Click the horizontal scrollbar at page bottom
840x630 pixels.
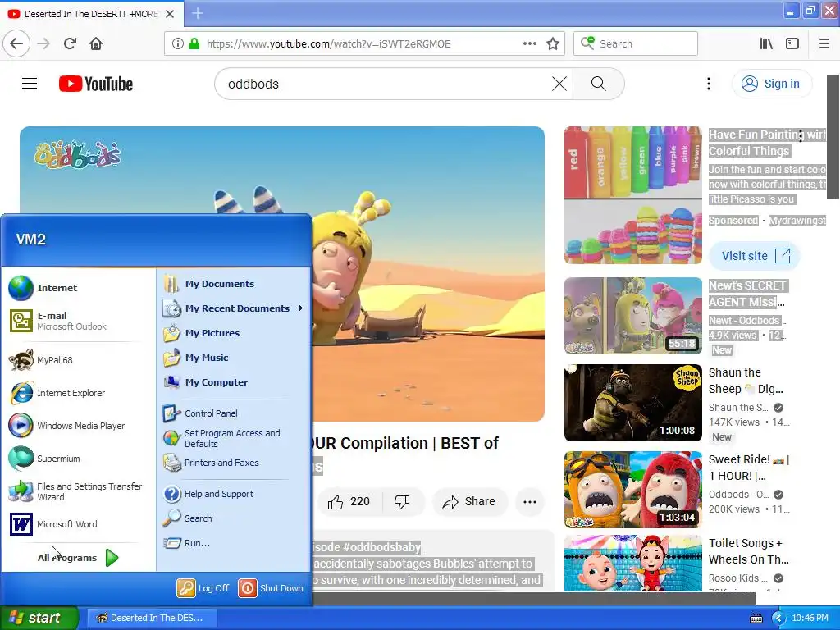pos(533,598)
